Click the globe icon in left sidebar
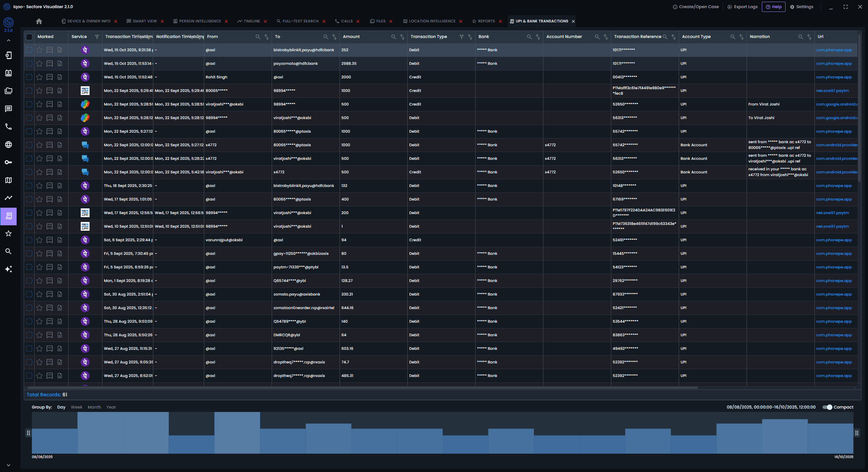Screen dimensions: 868x472 pos(8,145)
